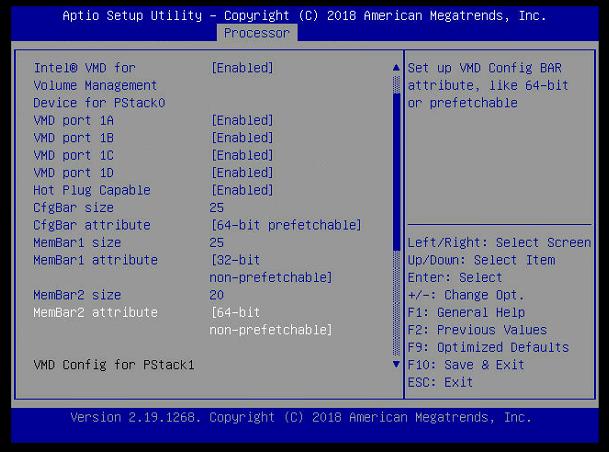
Task: Select the MemBar1 attribute label
Action: (x=96, y=260)
